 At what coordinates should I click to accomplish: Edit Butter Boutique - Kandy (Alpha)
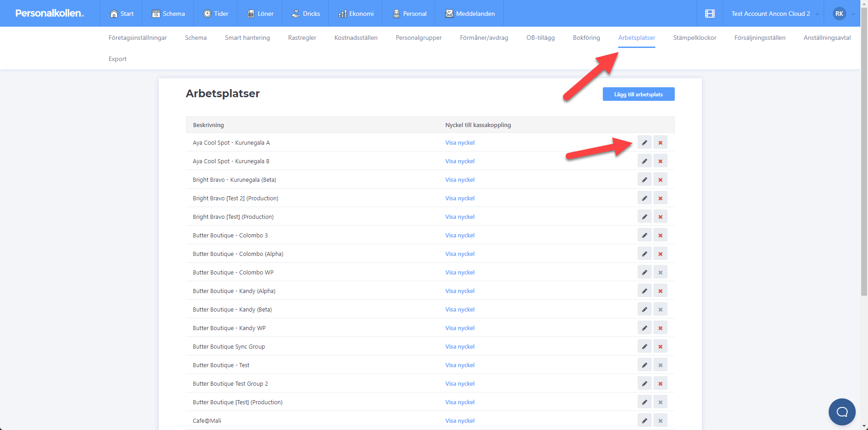644,291
